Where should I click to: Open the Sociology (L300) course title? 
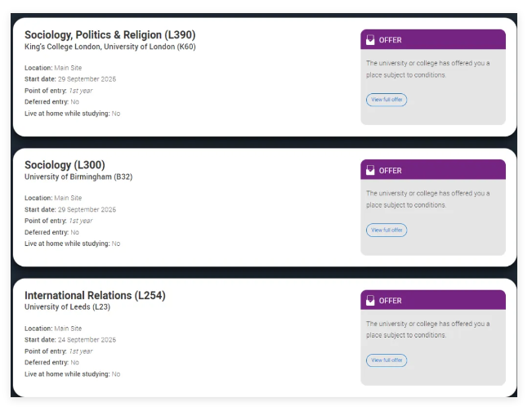coord(65,165)
